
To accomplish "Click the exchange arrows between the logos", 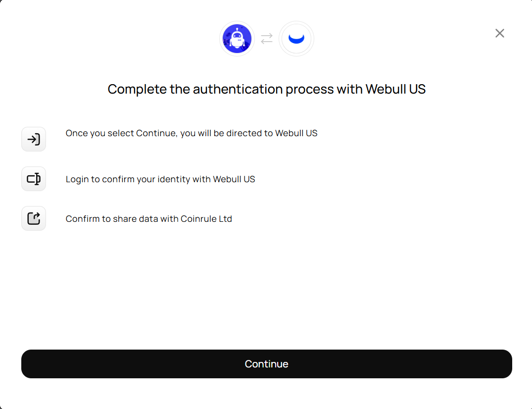I will click(x=266, y=38).
